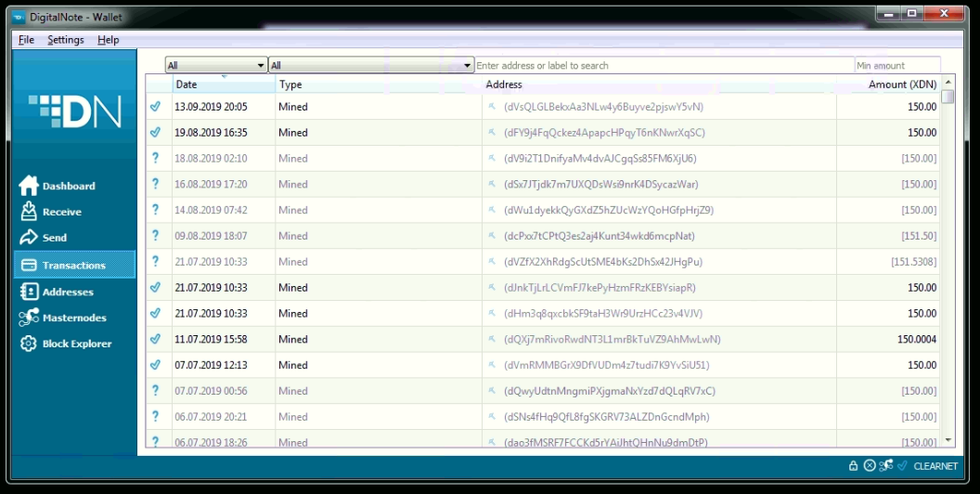Click address dQXj7mRivoRwdNT3L1mrBkTuVZ9AhMwLwN
Image resolution: width=980 pixels, height=494 pixels.
(x=612, y=339)
